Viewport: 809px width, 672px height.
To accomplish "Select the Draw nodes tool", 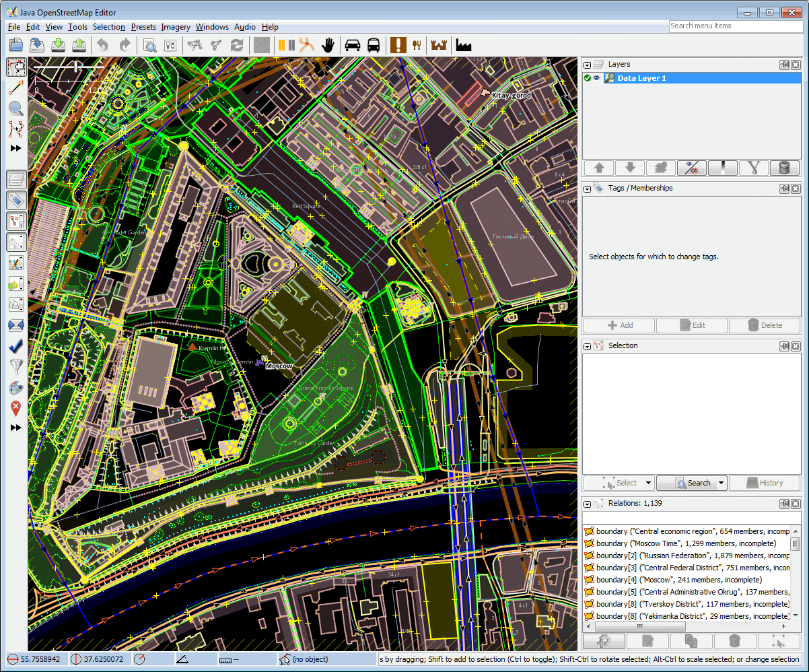I will coord(16,87).
